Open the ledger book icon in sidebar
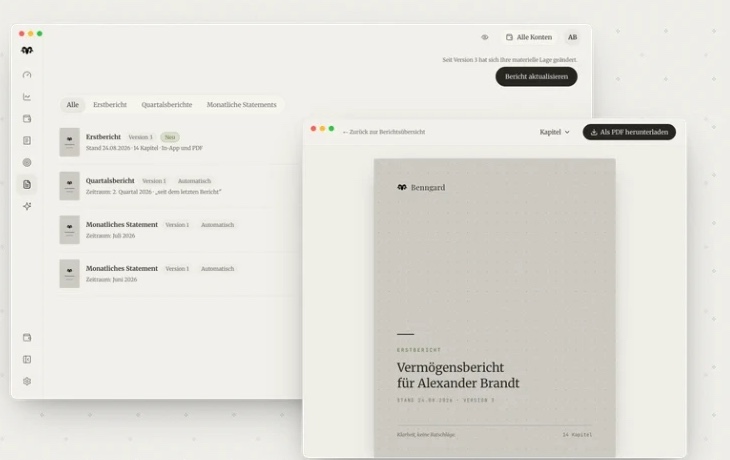 [27, 141]
